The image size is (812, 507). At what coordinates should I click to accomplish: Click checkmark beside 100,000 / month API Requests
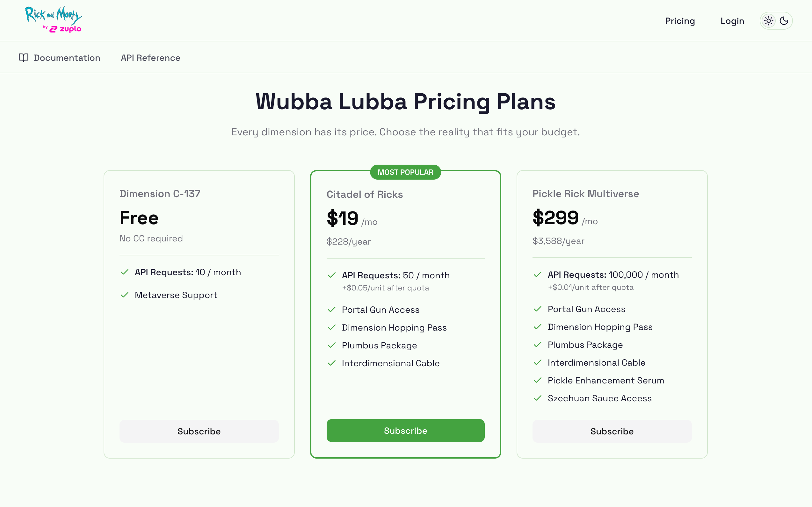(x=538, y=275)
